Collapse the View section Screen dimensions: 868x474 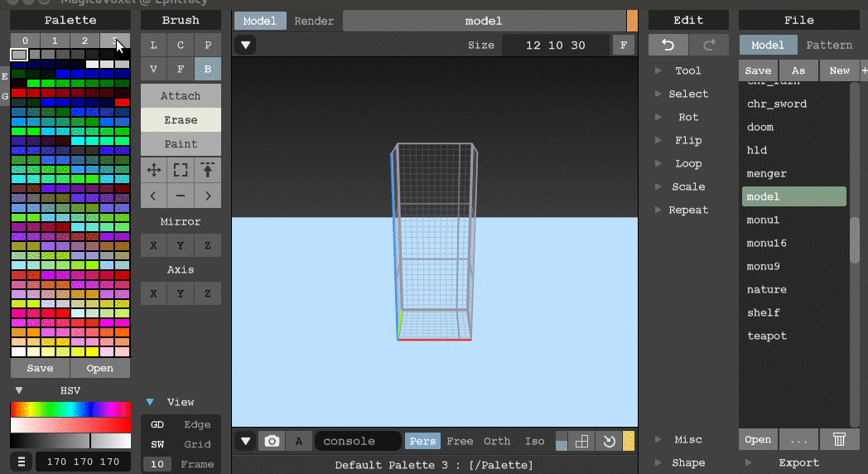(149, 402)
